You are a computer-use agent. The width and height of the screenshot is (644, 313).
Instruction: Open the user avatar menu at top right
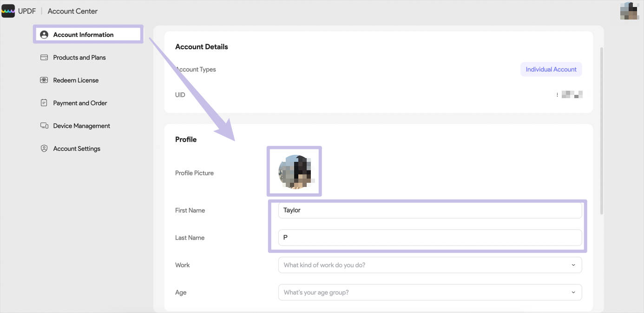(630, 11)
